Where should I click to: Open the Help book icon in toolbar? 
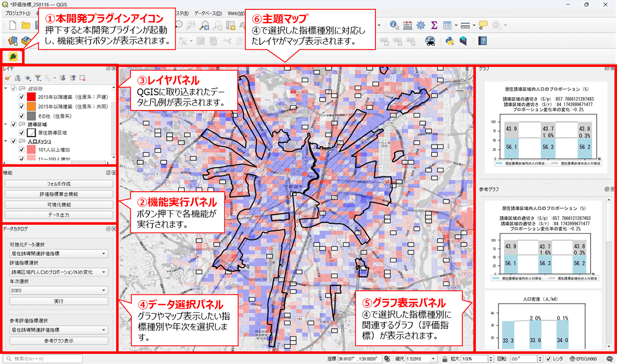click(483, 41)
